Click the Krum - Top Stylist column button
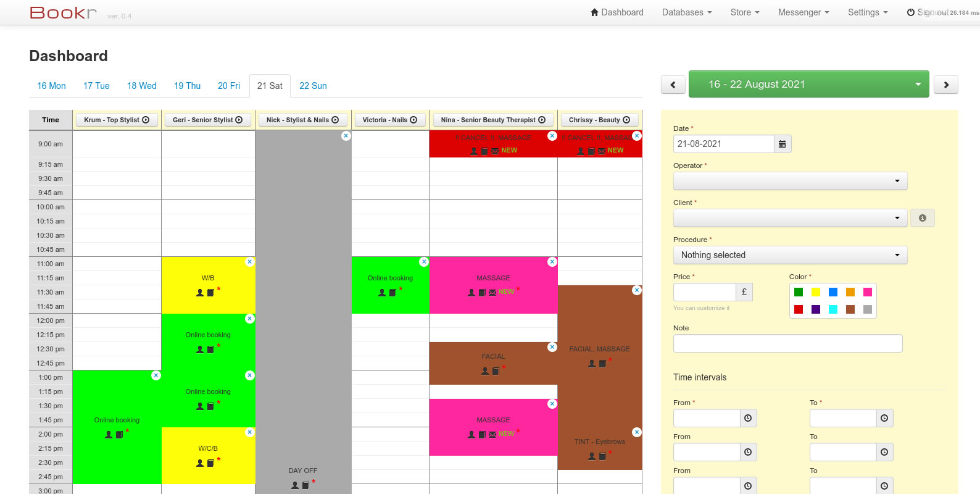 tap(117, 120)
